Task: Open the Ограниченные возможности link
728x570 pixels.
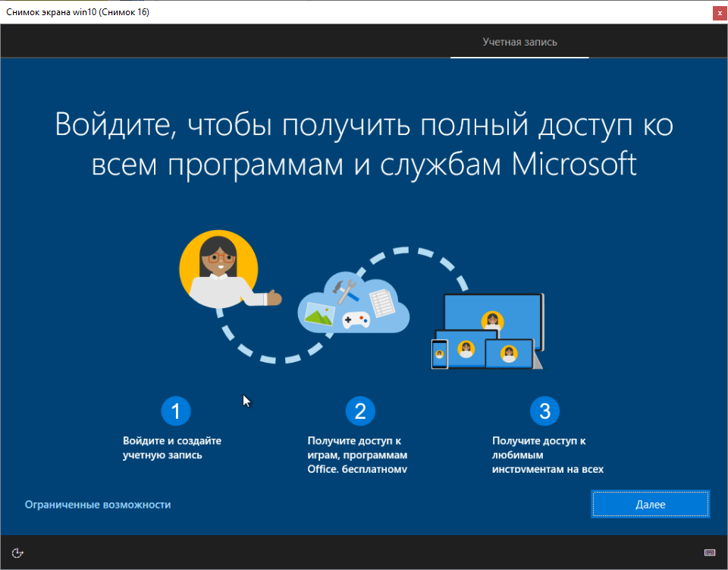Action: click(x=98, y=505)
